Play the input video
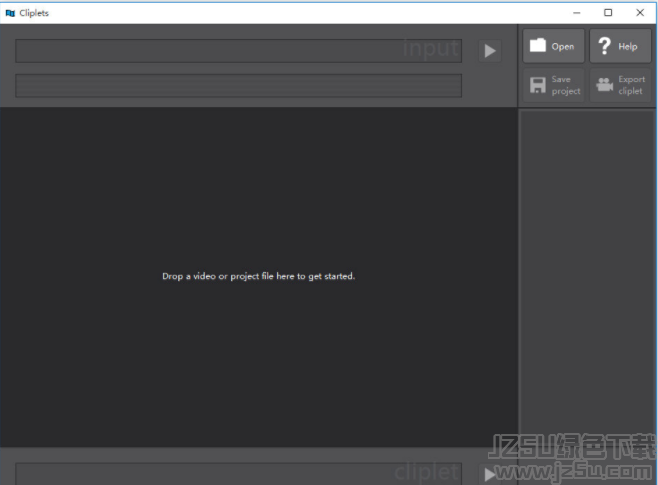This screenshot has height=485, width=658. point(489,51)
